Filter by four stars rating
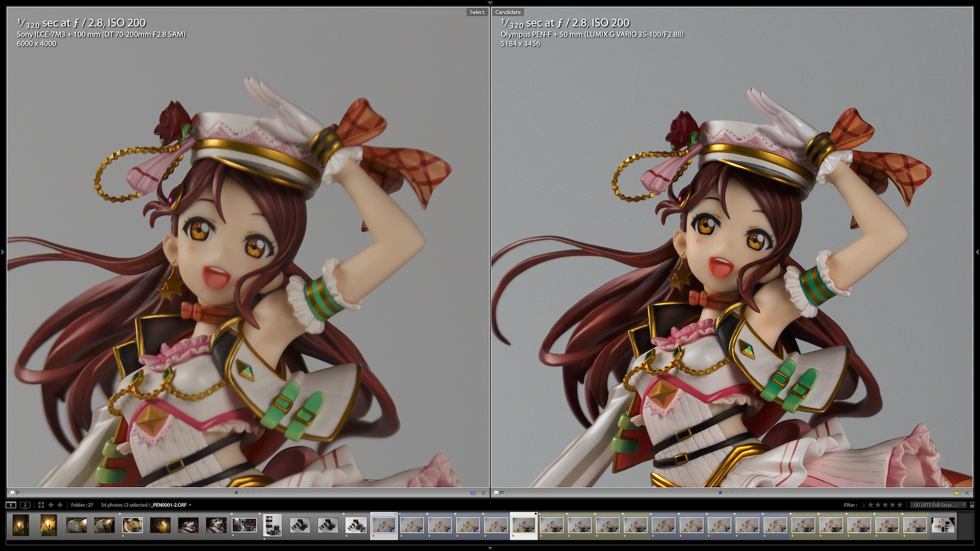This screenshot has height=551, width=980. click(893, 505)
